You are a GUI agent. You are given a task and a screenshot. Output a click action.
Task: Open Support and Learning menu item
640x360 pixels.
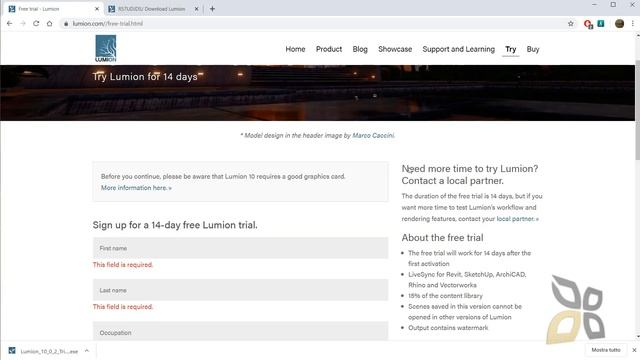[458, 49]
